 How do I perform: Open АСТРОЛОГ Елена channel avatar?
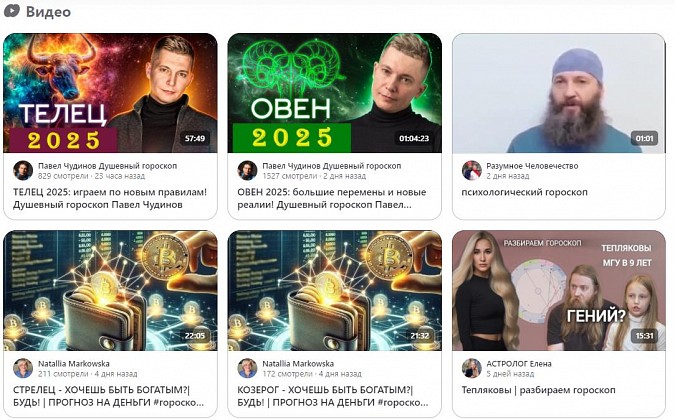[472, 368]
